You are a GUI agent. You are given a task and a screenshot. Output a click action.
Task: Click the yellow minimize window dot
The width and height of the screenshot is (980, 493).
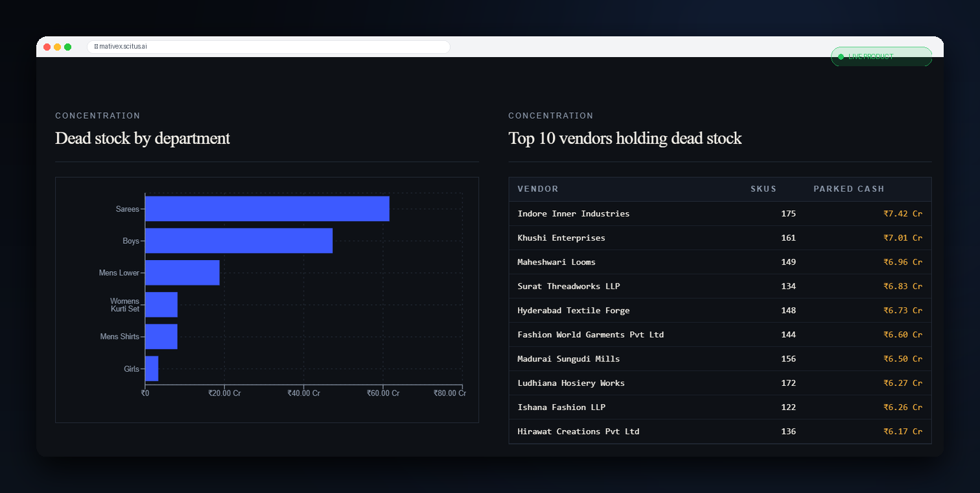click(x=57, y=47)
